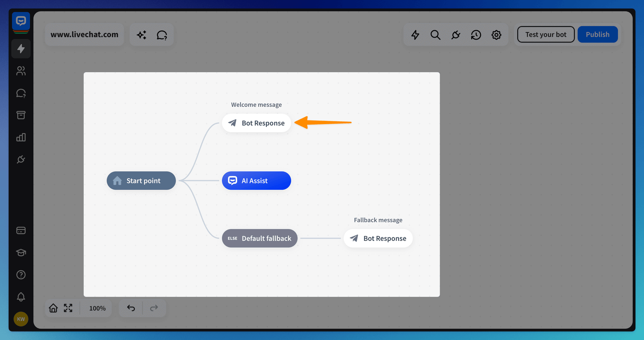Open the 100% zoom level control
644x340 pixels.
click(97, 308)
